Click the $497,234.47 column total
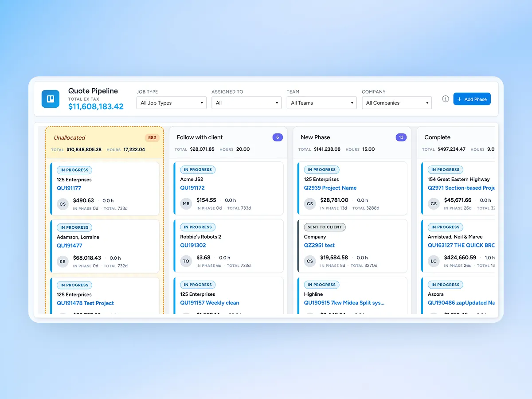The height and width of the screenshot is (399, 532). [451, 149]
